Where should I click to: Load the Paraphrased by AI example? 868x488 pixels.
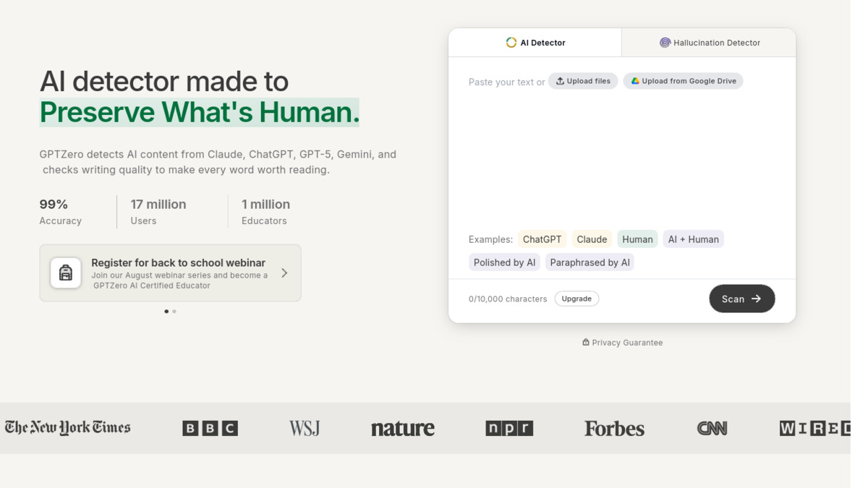[590, 262]
